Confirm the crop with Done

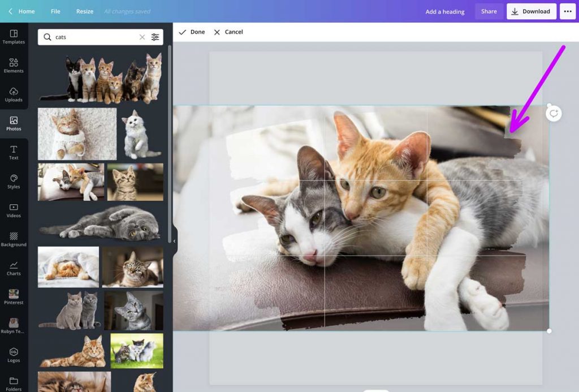192,32
